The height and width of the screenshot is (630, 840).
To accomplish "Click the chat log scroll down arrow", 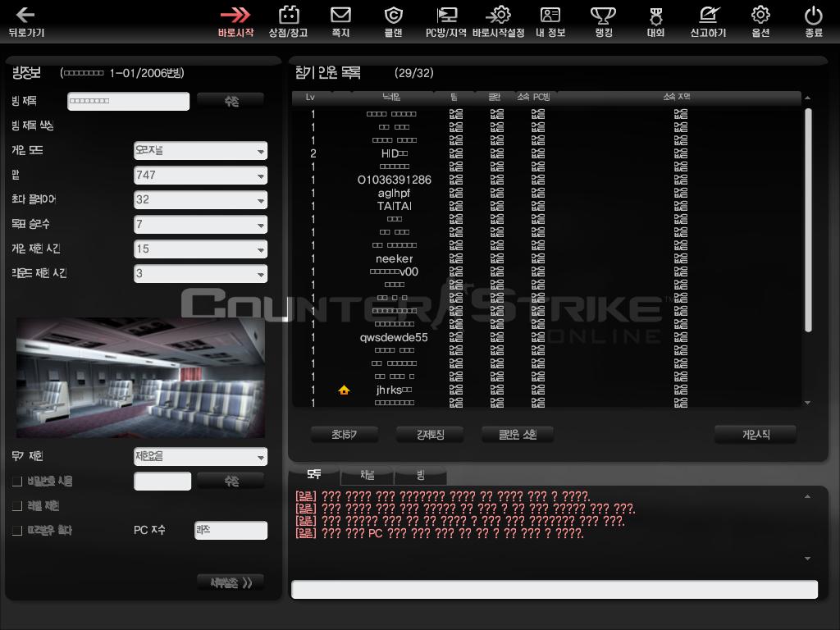I will (807, 559).
